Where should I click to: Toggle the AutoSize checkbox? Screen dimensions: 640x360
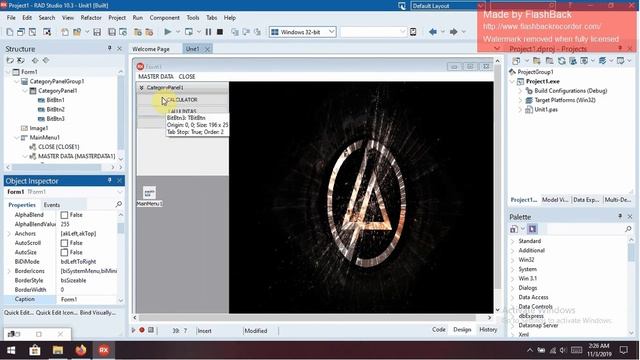[64, 252]
